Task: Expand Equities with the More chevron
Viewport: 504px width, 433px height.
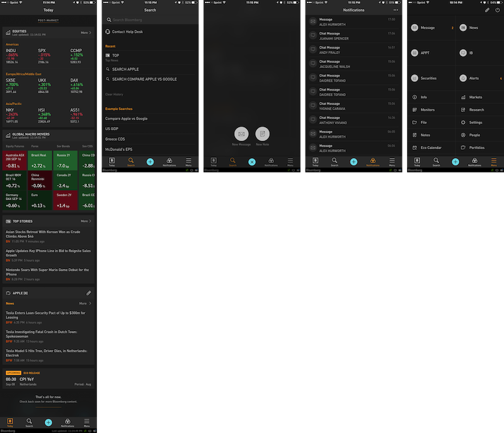Action: (86, 33)
